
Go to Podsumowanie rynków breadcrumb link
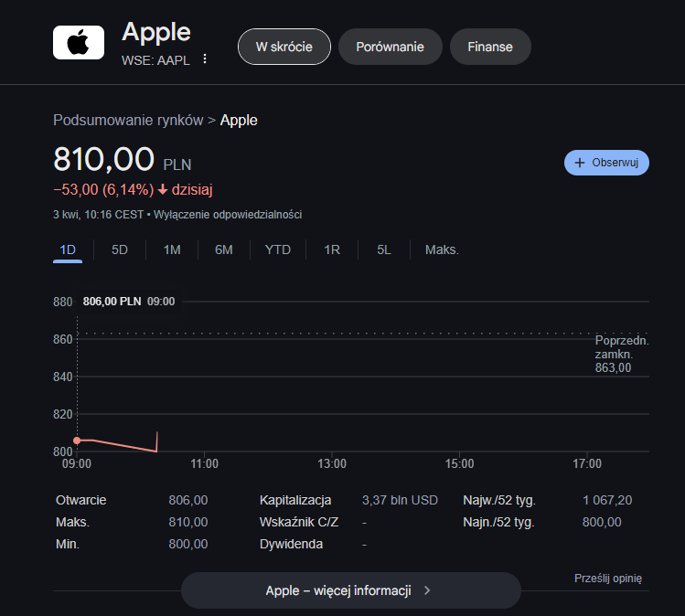coord(128,120)
